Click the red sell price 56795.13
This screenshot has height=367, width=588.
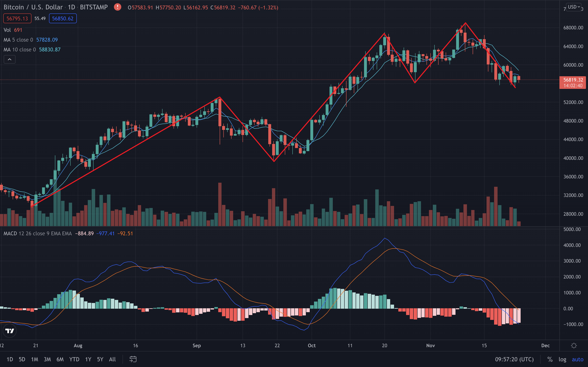pos(17,18)
